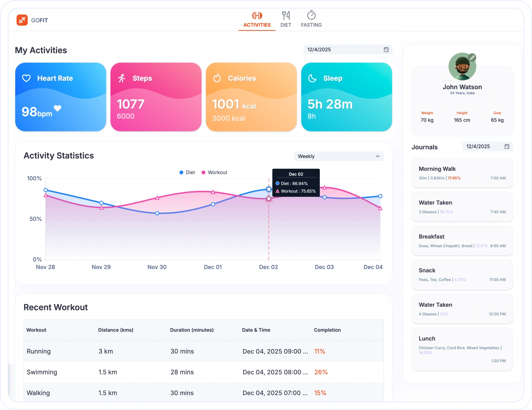This screenshot has width=532, height=410.
Task: Click John Watson's avatar picture
Action: click(x=462, y=66)
